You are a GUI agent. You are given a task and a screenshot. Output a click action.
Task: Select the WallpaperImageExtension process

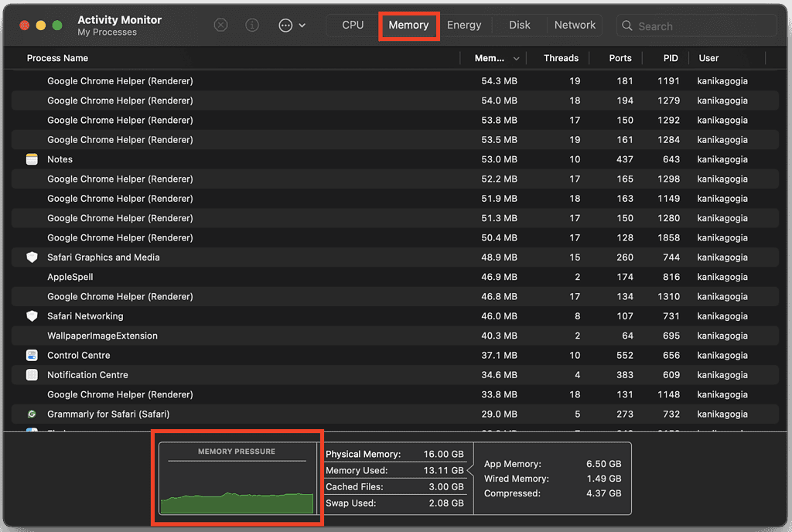coord(103,336)
